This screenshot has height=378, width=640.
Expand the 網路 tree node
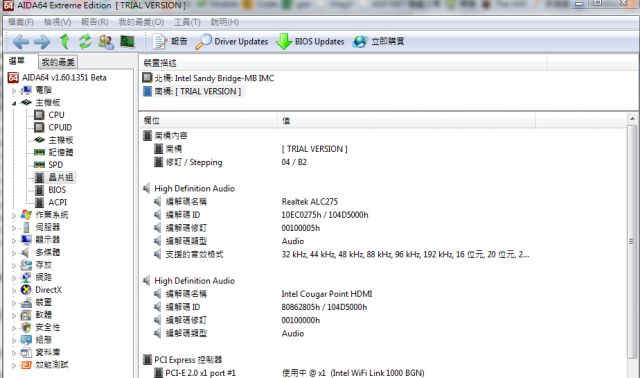pyautogui.click(x=14, y=278)
